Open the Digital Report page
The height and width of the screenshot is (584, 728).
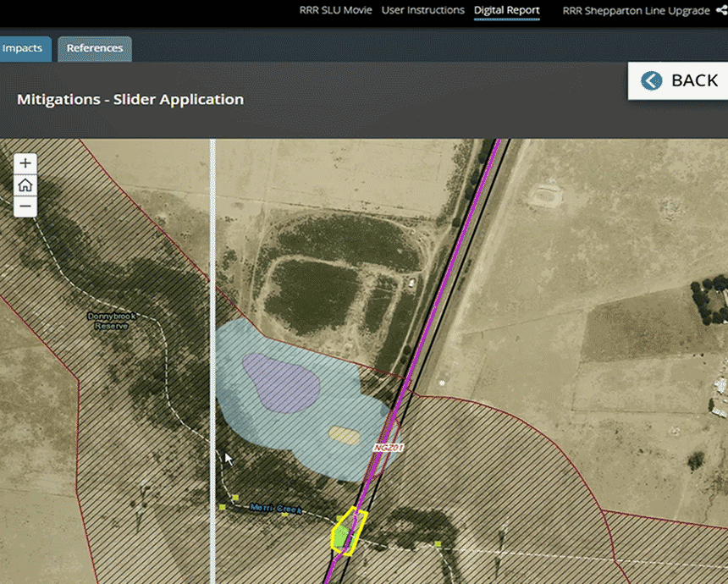coord(506,10)
